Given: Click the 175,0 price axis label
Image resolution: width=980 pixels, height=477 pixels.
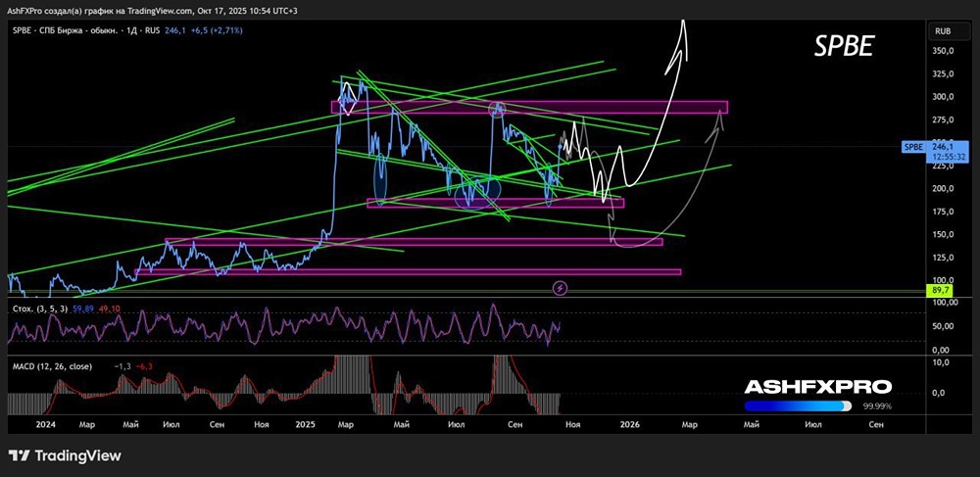Looking at the screenshot, I should tap(943, 212).
